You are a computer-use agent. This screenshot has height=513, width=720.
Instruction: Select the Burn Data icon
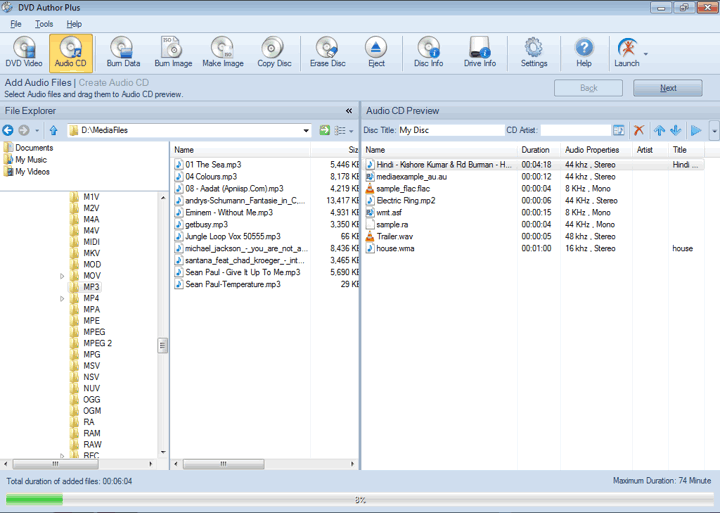click(123, 52)
